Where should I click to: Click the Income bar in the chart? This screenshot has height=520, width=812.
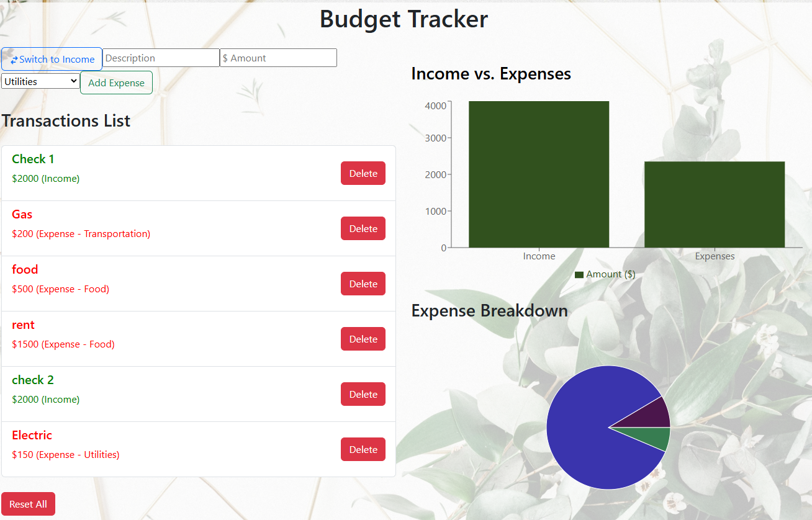click(539, 174)
